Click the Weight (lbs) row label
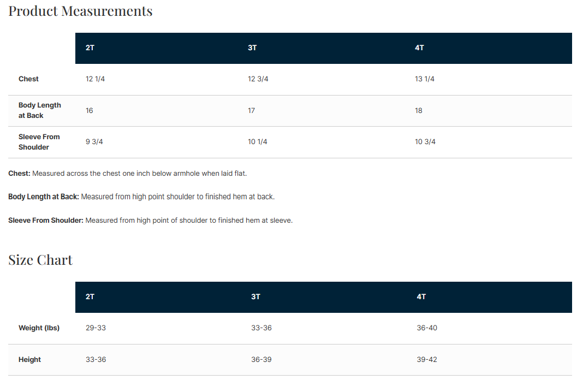 click(x=39, y=328)
